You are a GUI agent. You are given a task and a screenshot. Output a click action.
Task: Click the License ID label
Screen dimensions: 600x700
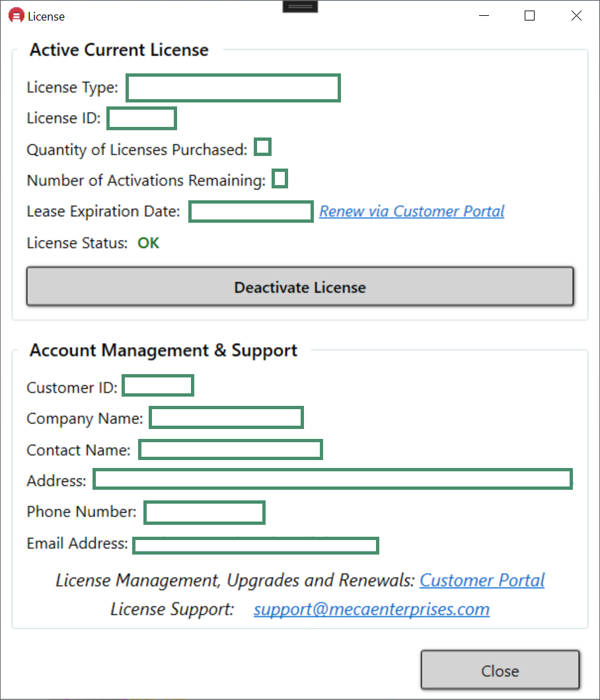click(64, 118)
